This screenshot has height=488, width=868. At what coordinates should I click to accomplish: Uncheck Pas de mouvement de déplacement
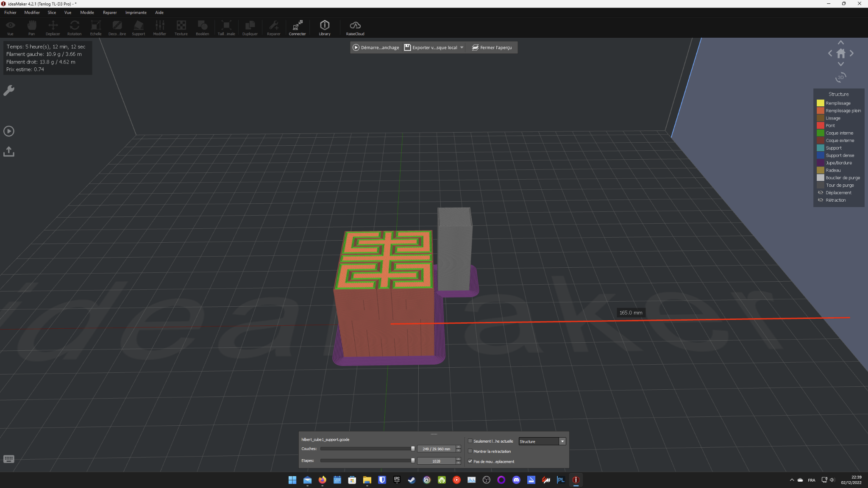coord(470,461)
